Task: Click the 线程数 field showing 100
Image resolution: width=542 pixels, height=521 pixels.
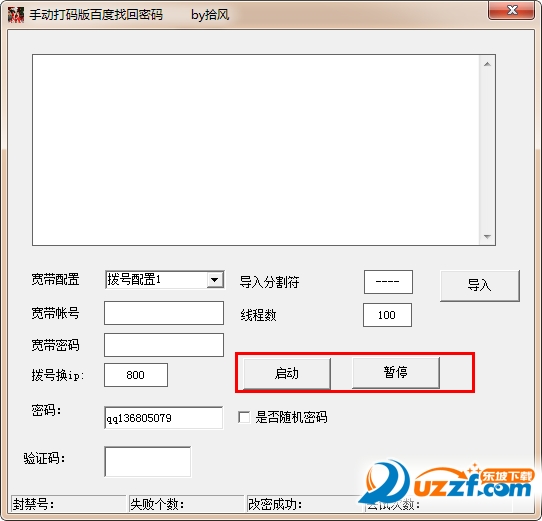Action: pos(387,315)
